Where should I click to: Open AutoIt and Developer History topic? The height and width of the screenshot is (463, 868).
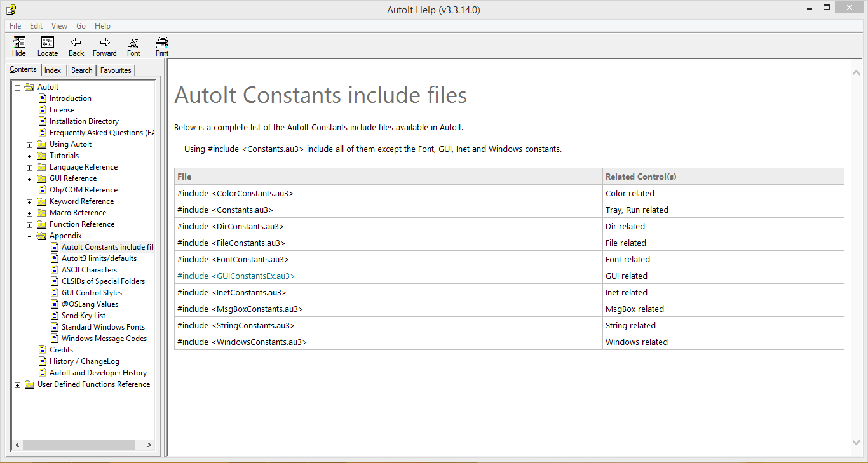(x=98, y=373)
